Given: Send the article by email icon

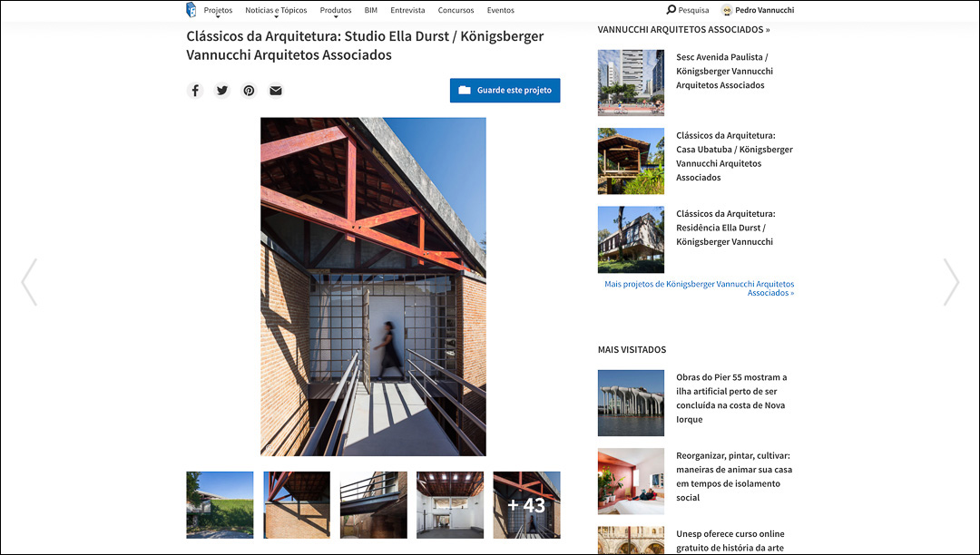Looking at the screenshot, I should click(276, 91).
